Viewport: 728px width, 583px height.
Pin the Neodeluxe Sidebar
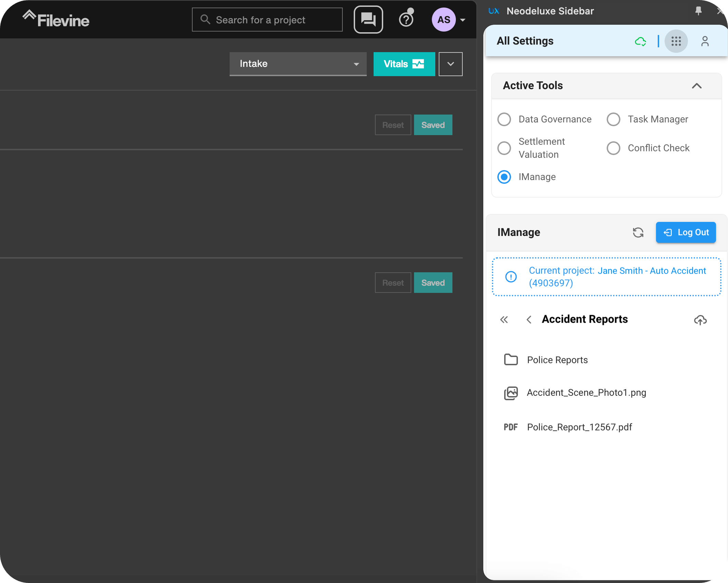(x=698, y=11)
